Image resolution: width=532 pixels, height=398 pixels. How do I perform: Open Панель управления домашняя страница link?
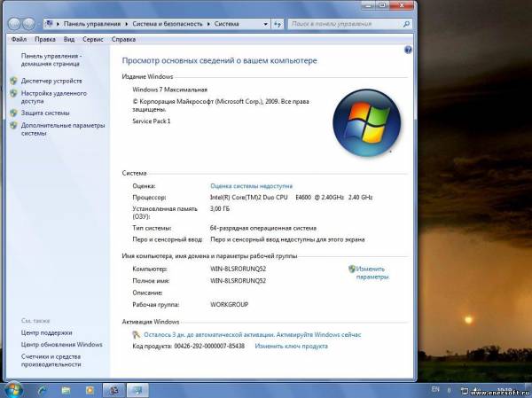coord(51,59)
